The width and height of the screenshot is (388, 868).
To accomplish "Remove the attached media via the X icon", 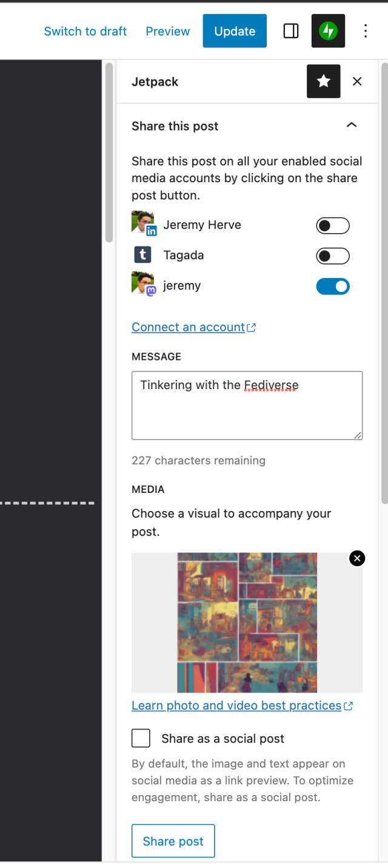I will (x=356, y=558).
